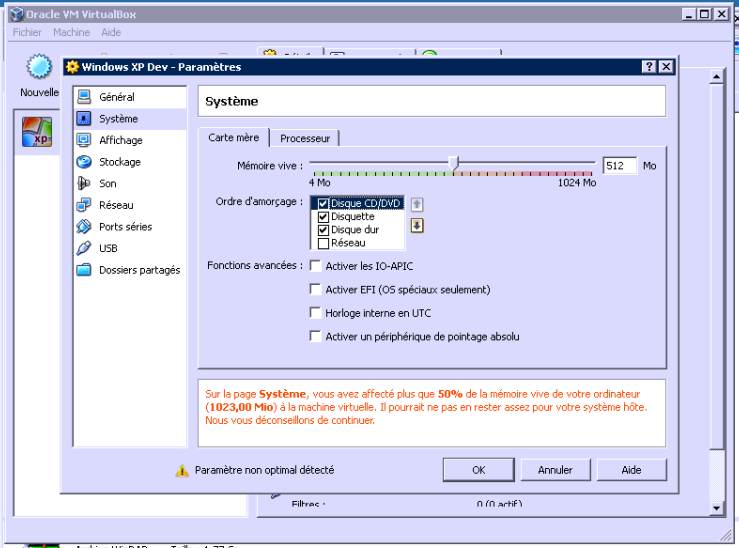The width and height of the screenshot is (739, 548).
Task: Move boot device down with arrow button
Action: [x=417, y=225]
